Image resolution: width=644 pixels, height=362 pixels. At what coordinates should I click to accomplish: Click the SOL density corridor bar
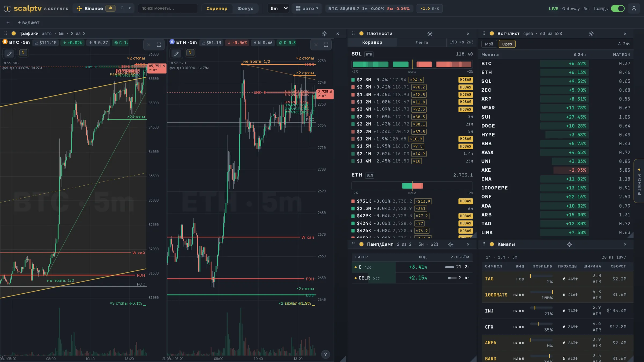pos(412,64)
